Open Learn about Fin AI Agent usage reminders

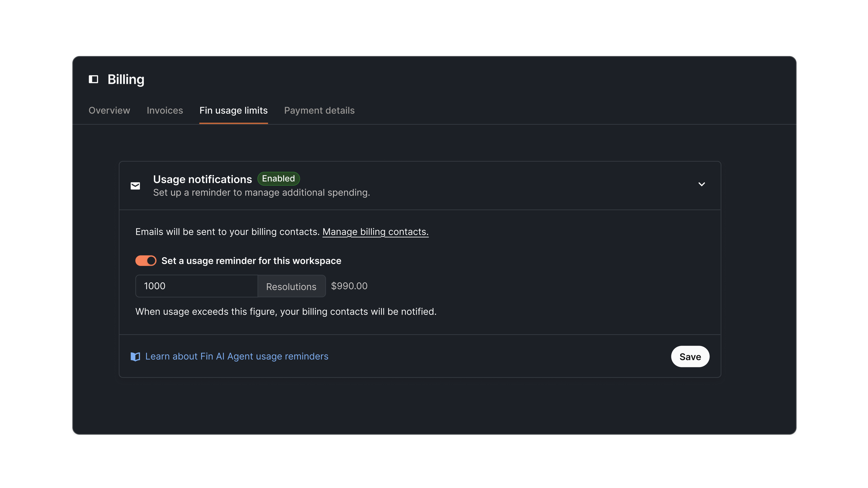tap(236, 356)
